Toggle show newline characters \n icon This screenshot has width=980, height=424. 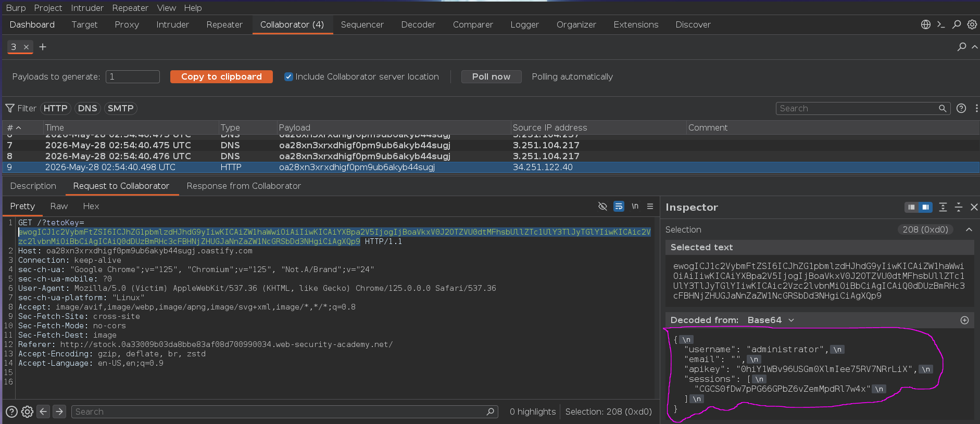coord(635,207)
